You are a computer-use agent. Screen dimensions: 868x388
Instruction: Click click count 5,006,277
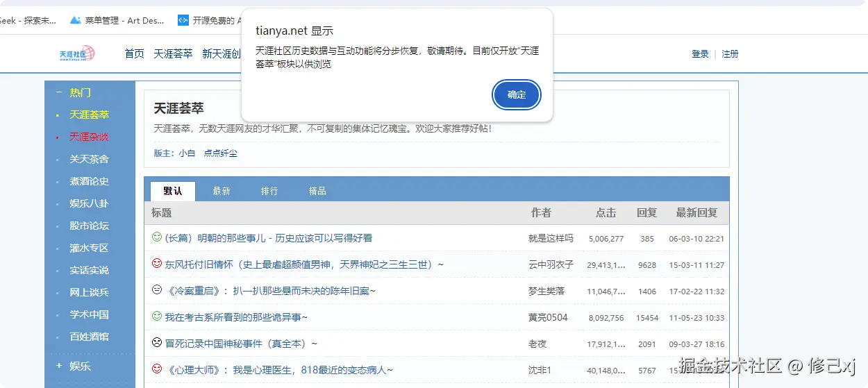click(x=606, y=238)
